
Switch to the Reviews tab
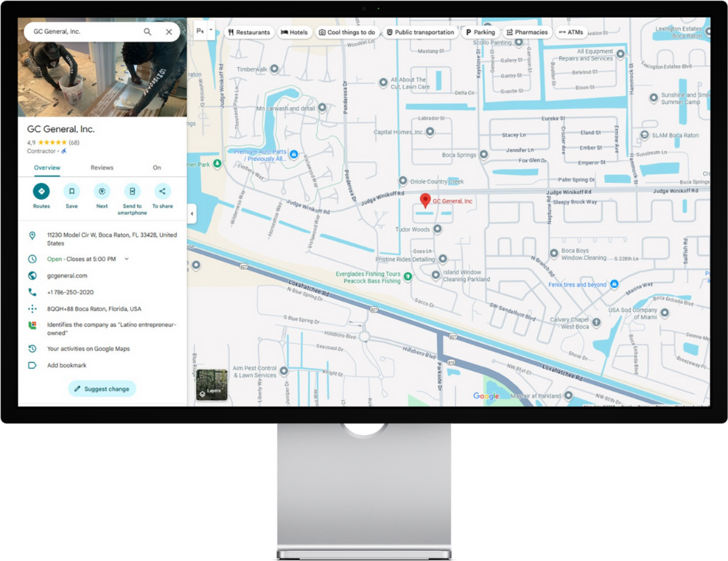point(102,168)
